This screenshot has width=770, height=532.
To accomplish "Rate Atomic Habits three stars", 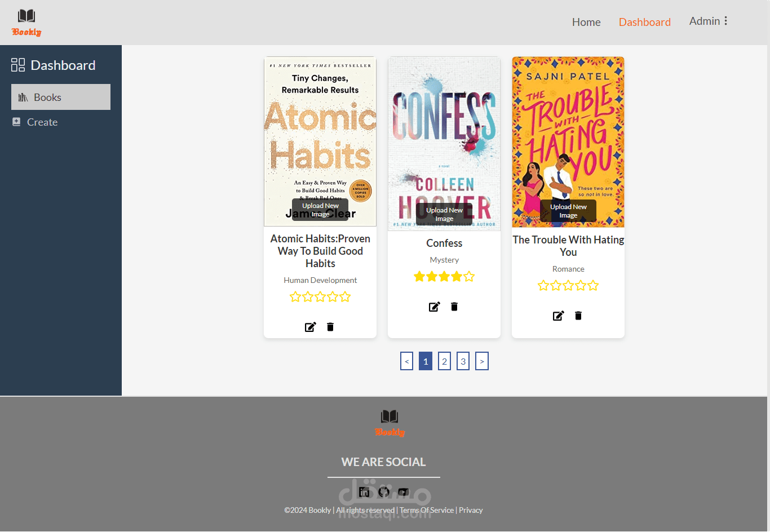I will 320,296.
